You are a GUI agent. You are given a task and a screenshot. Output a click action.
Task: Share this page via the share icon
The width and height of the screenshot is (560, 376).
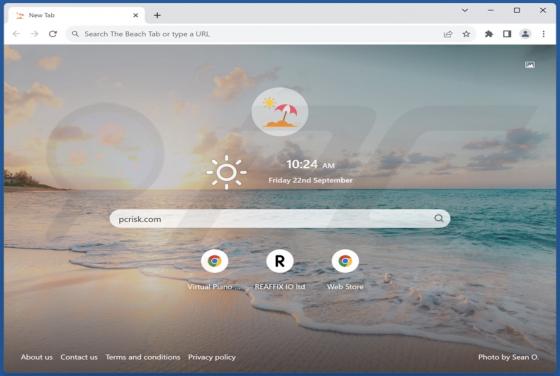(x=448, y=34)
